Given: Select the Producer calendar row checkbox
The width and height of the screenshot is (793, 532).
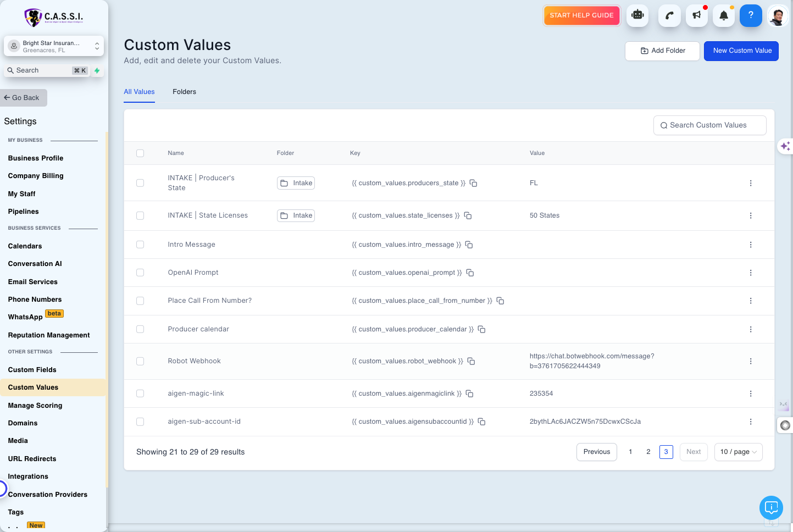Looking at the screenshot, I should (x=140, y=329).
